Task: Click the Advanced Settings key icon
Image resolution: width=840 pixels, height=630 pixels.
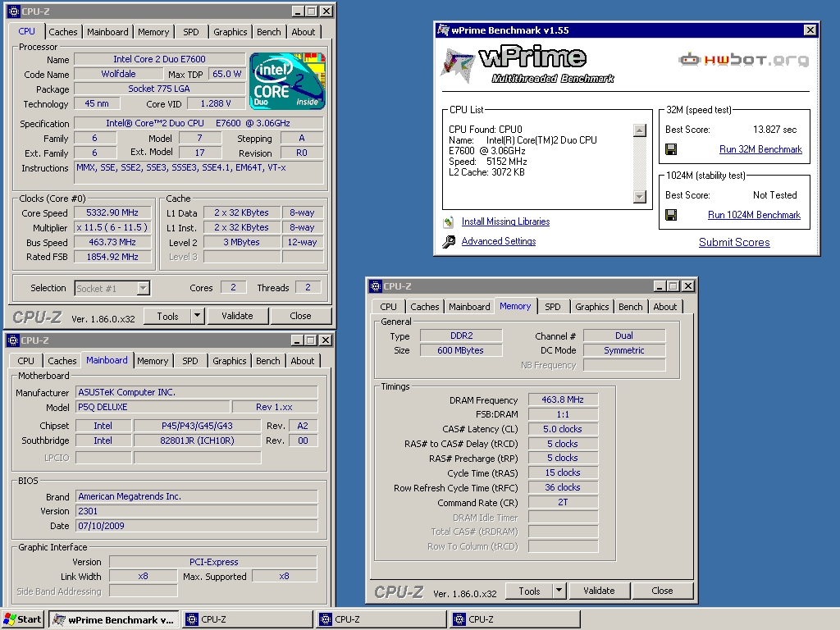Action: [449, 242]
